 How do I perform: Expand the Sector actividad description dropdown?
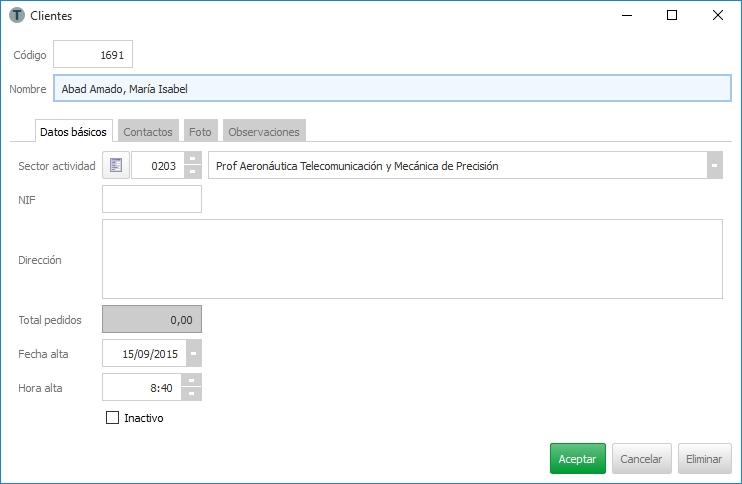pos(714,166)
